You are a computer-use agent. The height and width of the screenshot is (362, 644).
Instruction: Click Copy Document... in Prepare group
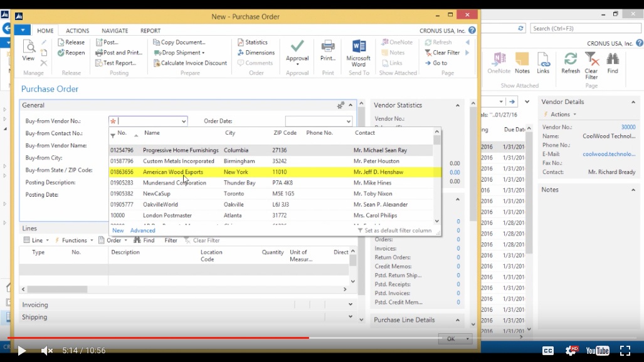179,42
